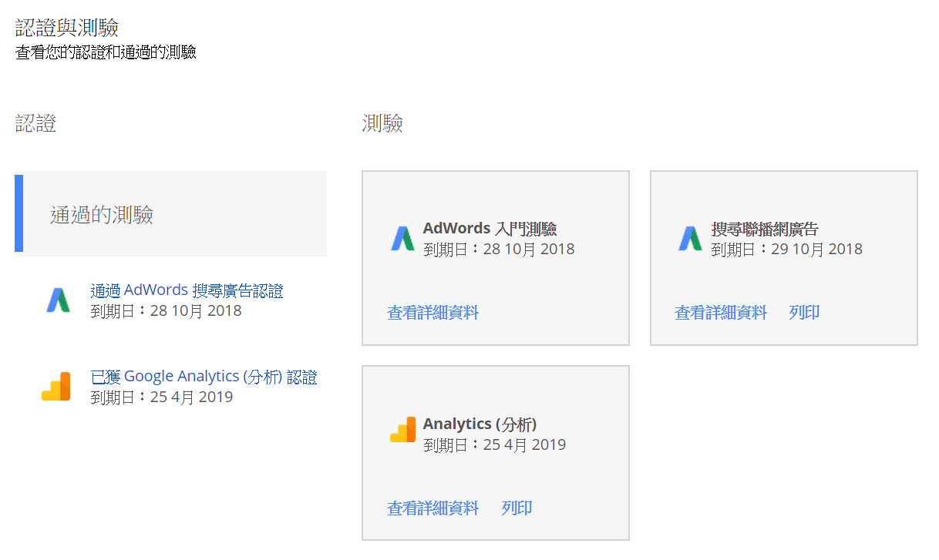Click Analytics icon in Analytics (分析) card
Viewport: 939px width, 560px height.
point(402,429)
